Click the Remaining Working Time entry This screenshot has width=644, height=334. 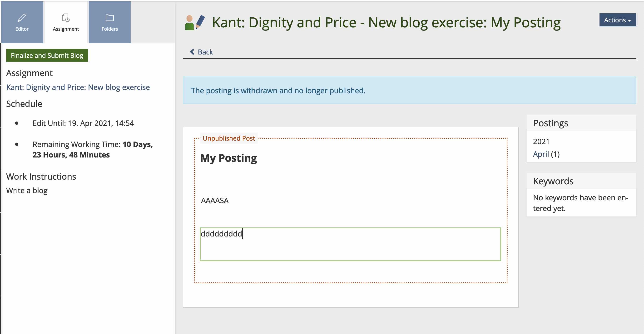point(93,149)
